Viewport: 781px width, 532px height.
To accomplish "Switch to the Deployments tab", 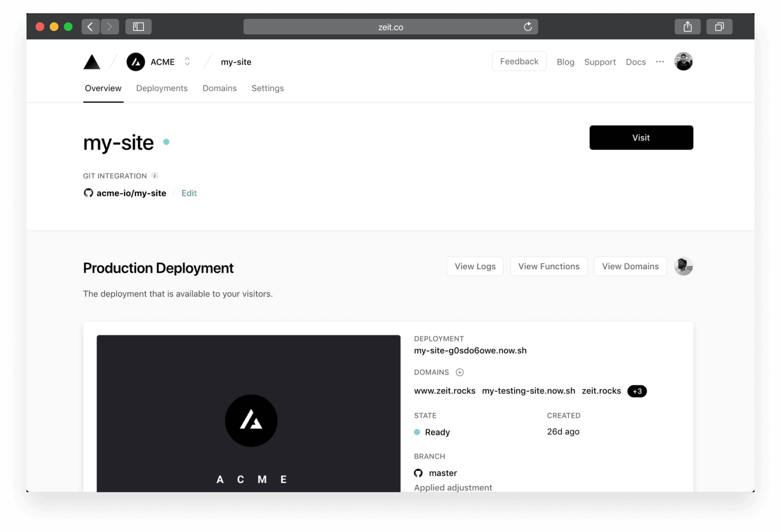I will tap(162, 88).
